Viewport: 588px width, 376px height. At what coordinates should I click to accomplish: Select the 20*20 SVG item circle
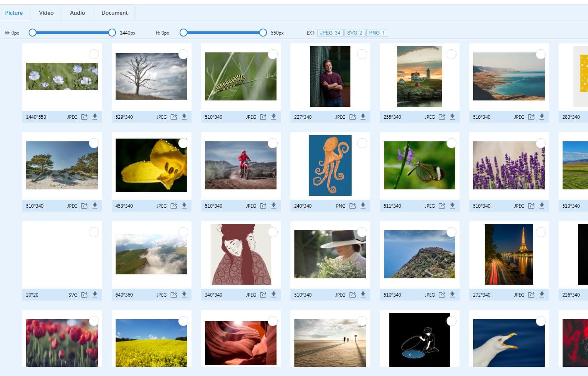pyautogui.click(x=94, y=232)
